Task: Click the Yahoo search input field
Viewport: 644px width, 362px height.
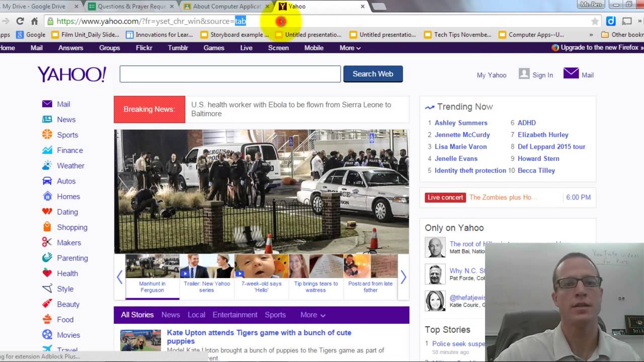Action: 230,74
